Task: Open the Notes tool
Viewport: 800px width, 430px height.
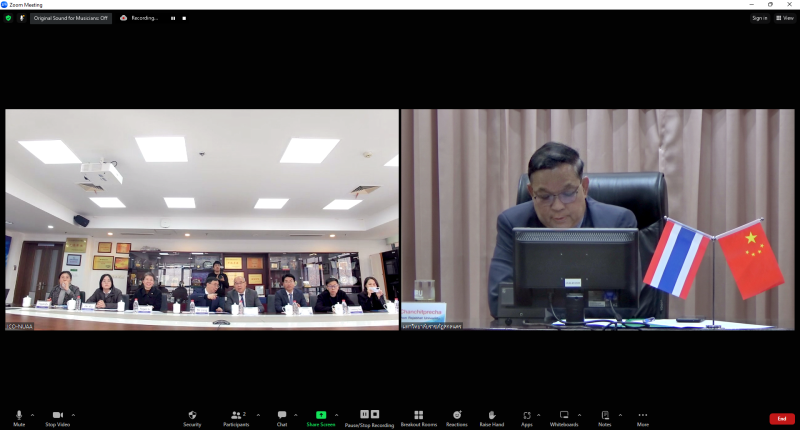Action: pyautogui.click(x=605, y=415)
